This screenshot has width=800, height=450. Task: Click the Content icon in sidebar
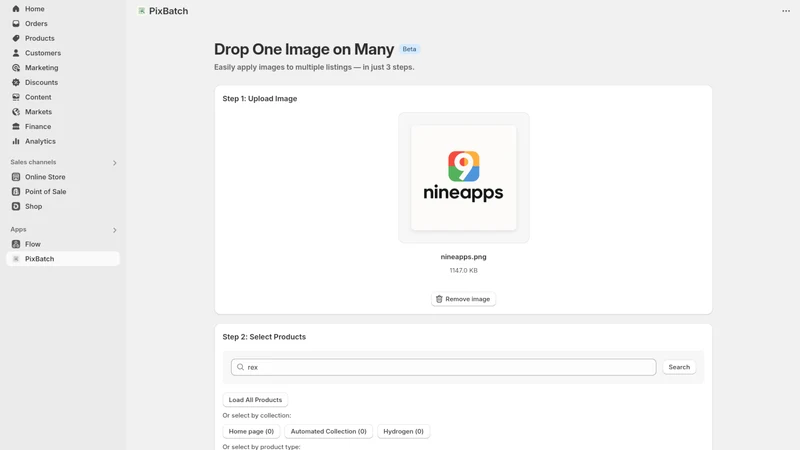[x=16, y=97]
